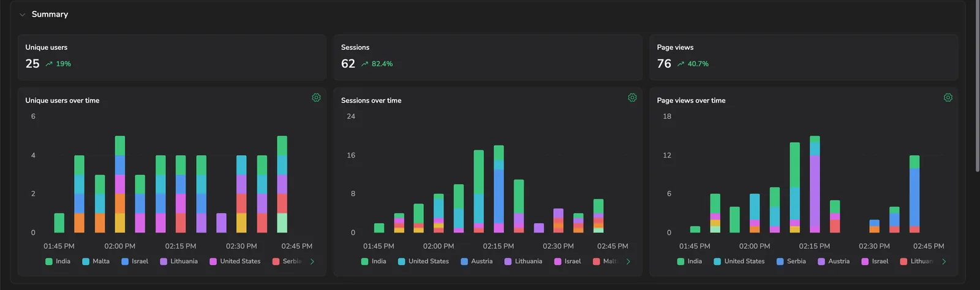This screenshot has width=980, height=290.
Task: Select first green bar in Unique users chart
Action: (59, 223)
